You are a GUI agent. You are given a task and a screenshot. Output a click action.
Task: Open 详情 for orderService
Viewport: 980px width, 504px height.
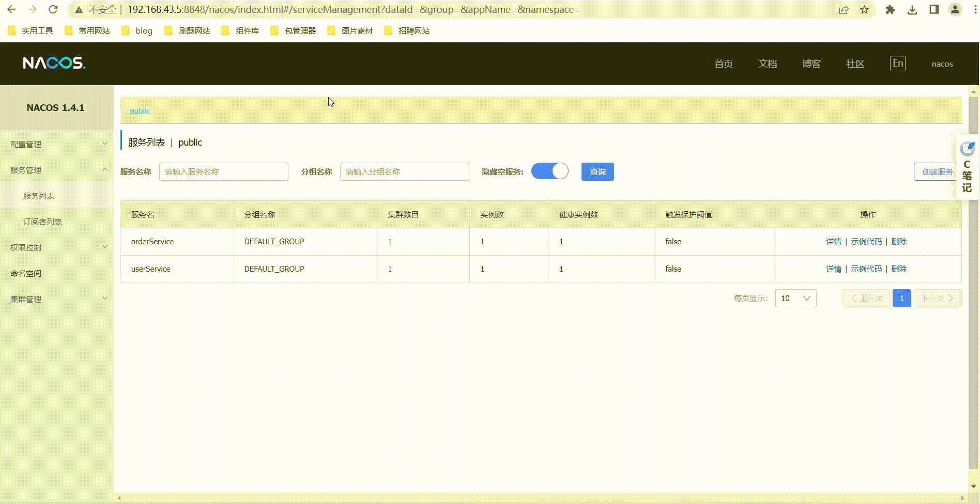click(833, 242)
